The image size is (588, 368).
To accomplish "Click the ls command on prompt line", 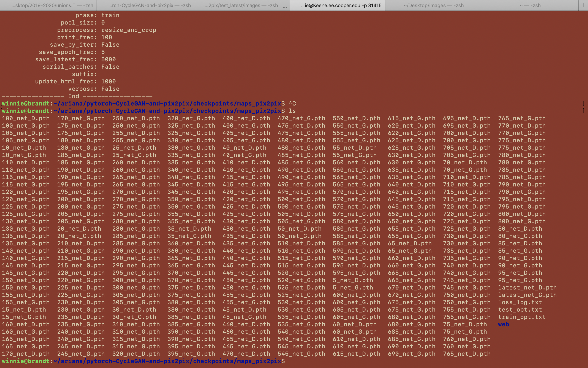I will [292, 111].
